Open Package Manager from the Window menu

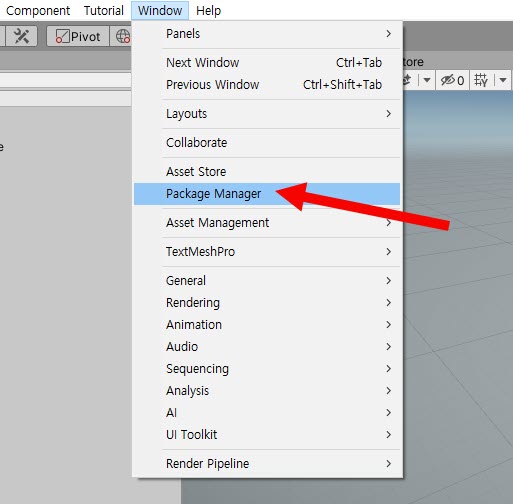pyautogui.click(x=267, y=194)
